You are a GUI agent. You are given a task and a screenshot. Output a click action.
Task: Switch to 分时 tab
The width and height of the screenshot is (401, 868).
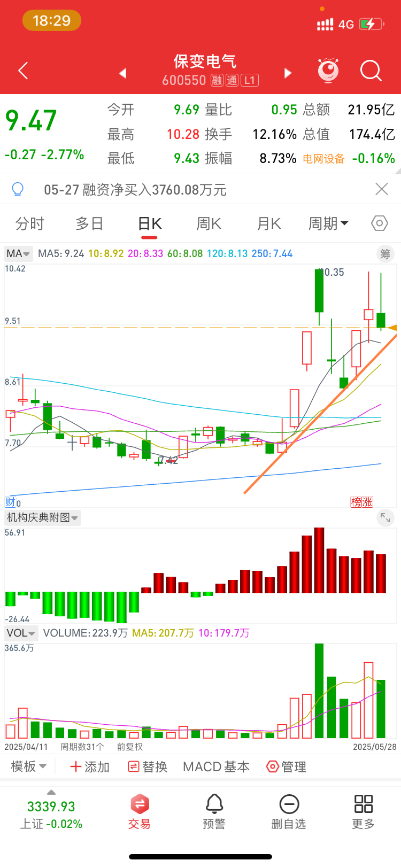(x=30, y=223)
